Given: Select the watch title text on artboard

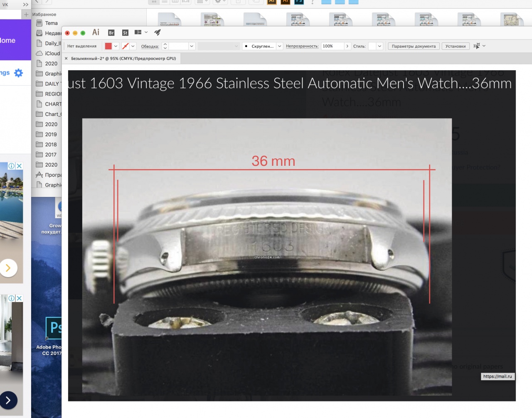Looking at the screenshot, I should point(290,84).
